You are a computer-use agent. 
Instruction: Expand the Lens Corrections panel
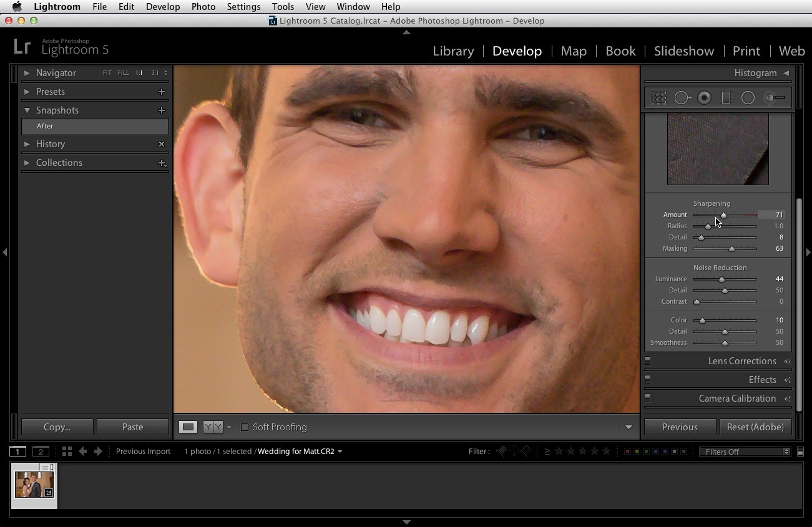point(787,361)
